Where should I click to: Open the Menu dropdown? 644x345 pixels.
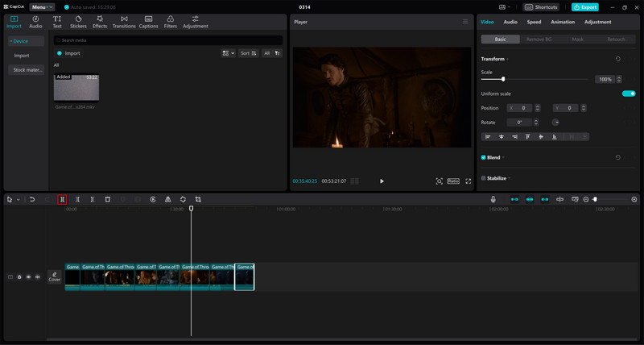pyautogui.click(x=42, y=7)
